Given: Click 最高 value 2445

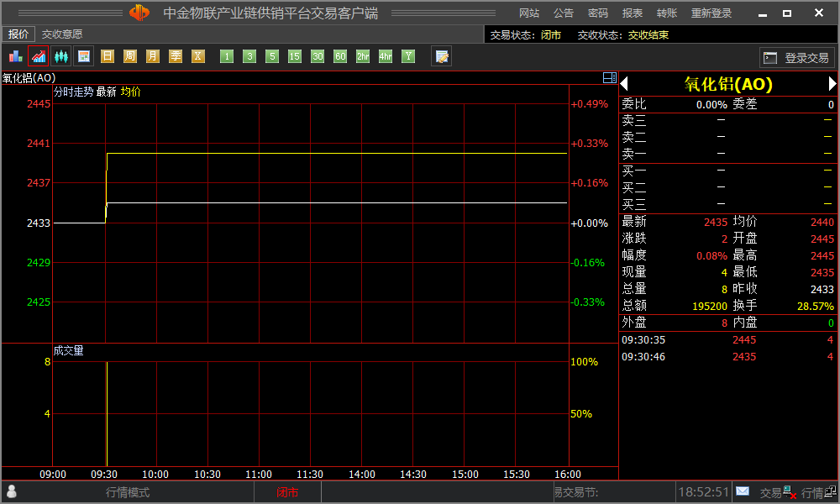Looking at the screenshot, I should (x=822, y=255).
